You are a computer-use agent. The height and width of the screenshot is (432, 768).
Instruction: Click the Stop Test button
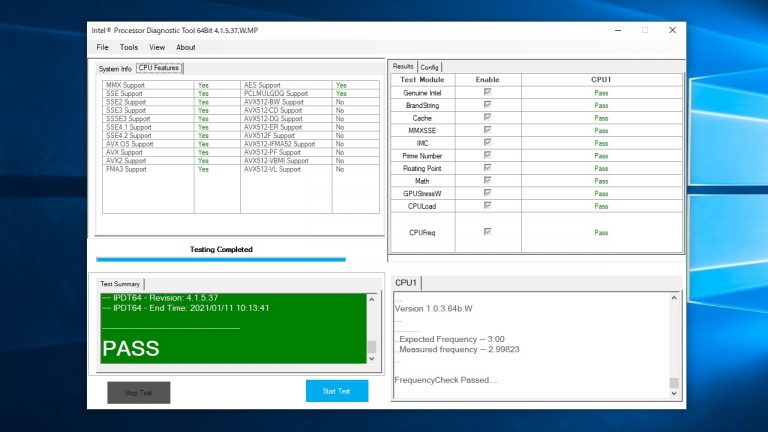pos(139,393)
